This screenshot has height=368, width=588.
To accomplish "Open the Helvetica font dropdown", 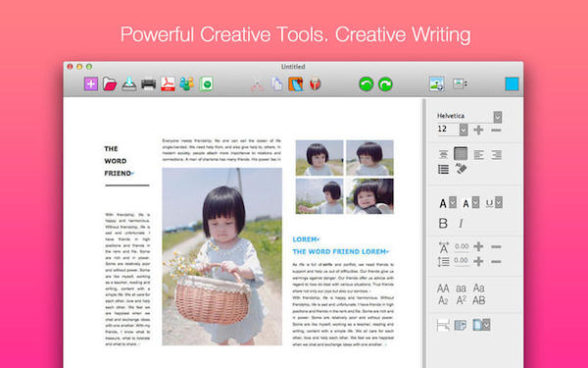I will (x=498, y=117).
